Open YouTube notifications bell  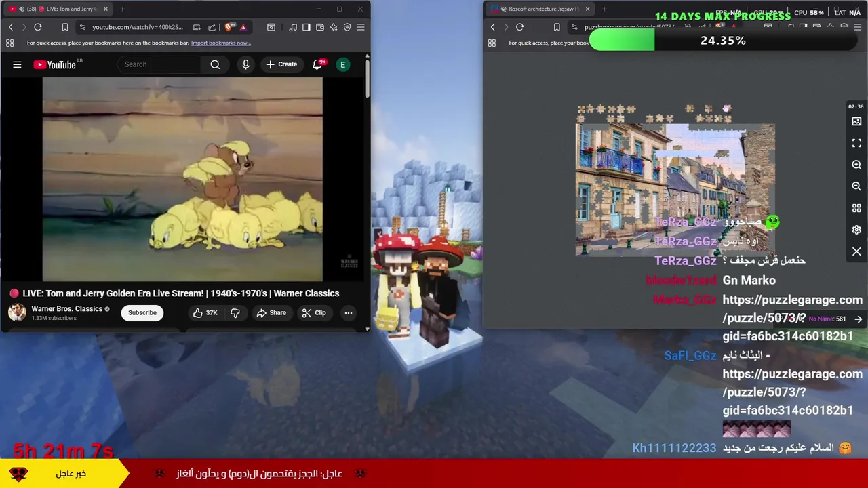317,64
